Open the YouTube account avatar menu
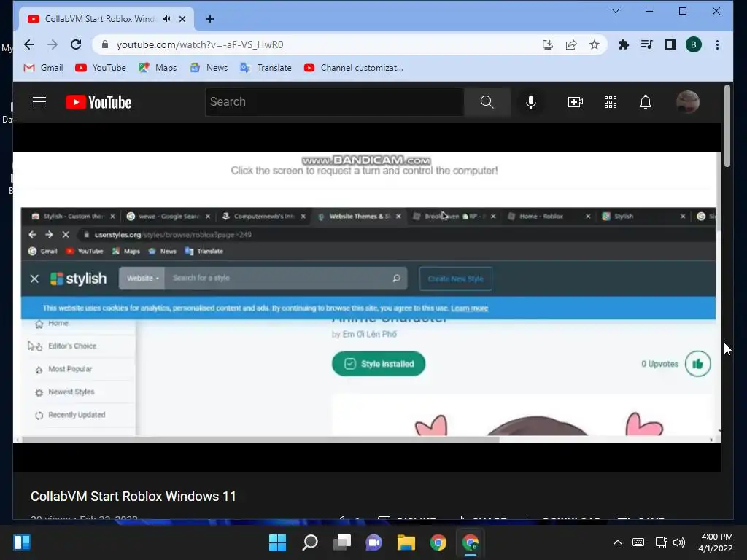This screenshot has height=560, width=747. 687,102
